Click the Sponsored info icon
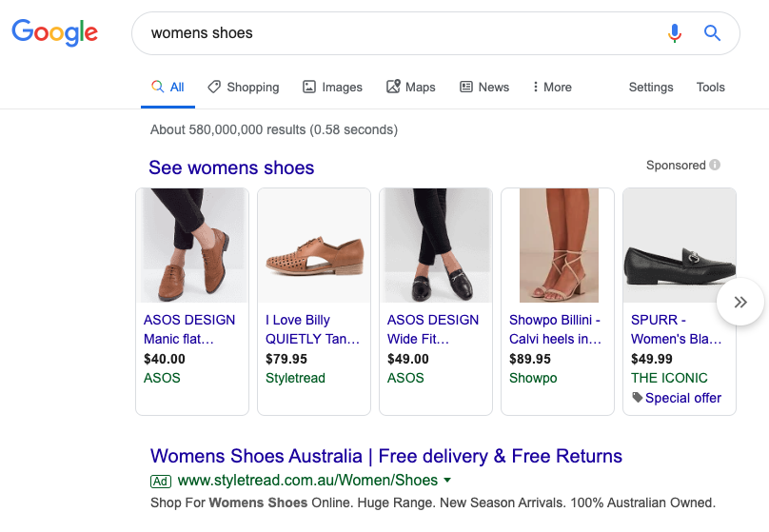The height and width of the screenshot is (532, 769). [x=715, y=165]
